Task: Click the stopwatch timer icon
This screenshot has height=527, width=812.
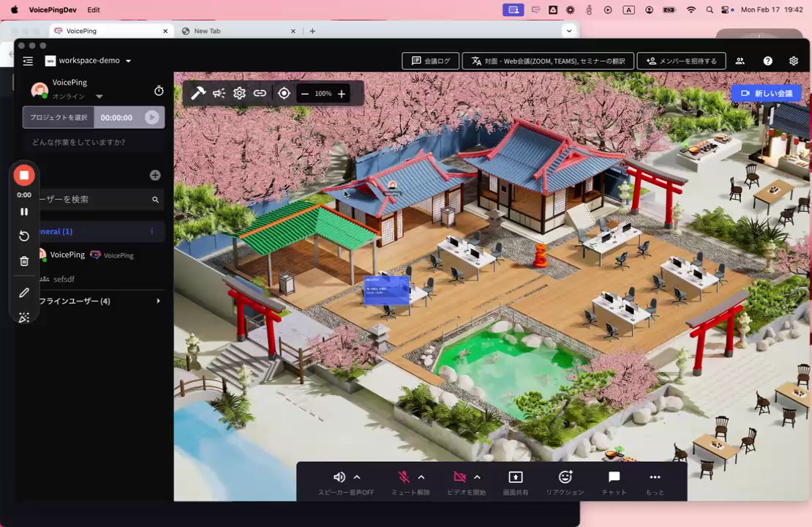Action: pyautogui.click(x=159, y=91)
